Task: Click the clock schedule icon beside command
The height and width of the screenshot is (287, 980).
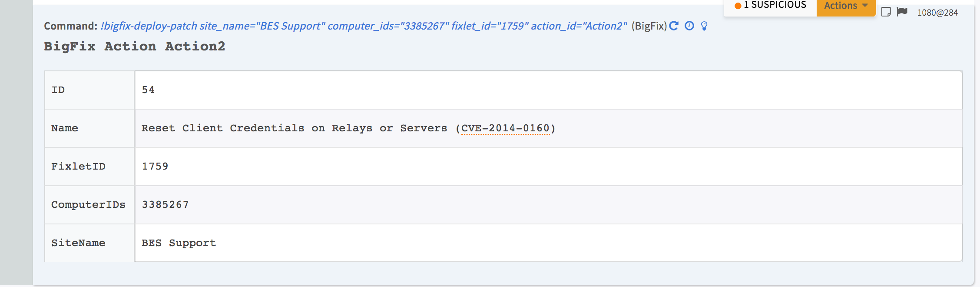Action: click(x=689, y=26)
